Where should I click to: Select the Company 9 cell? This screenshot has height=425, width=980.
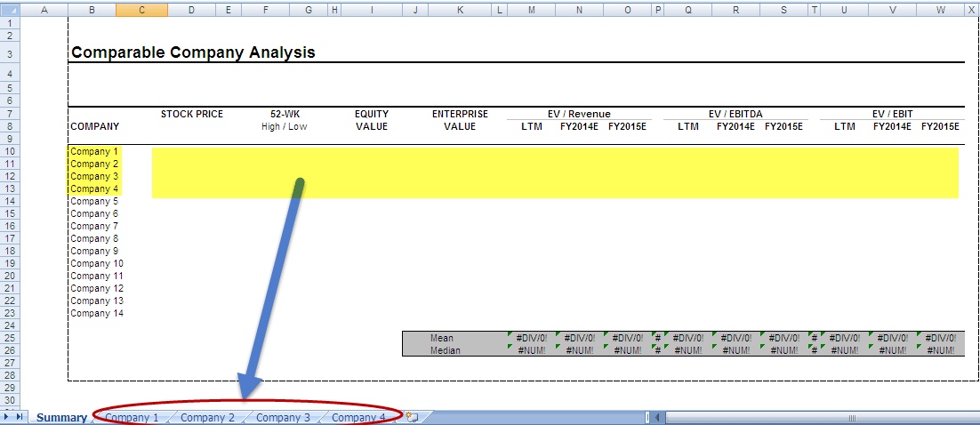pyautogui.click(x=95, y=251)
